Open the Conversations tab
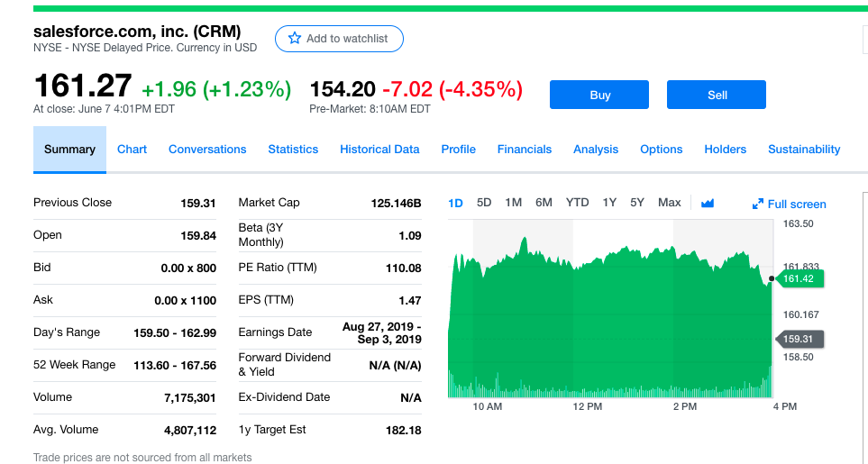The image size is (868, 464). point(207,150)
